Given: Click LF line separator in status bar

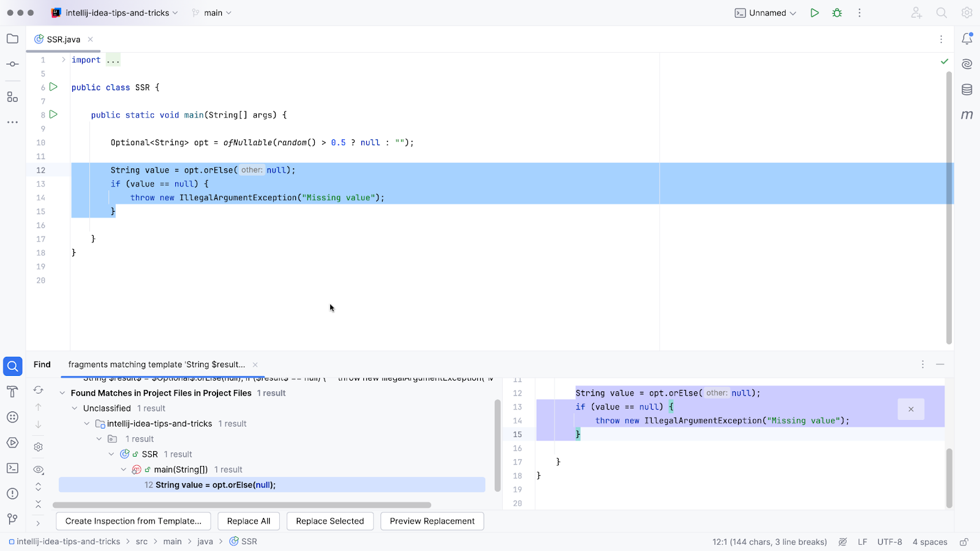Looking at the screenshot, I should (862, 542).
